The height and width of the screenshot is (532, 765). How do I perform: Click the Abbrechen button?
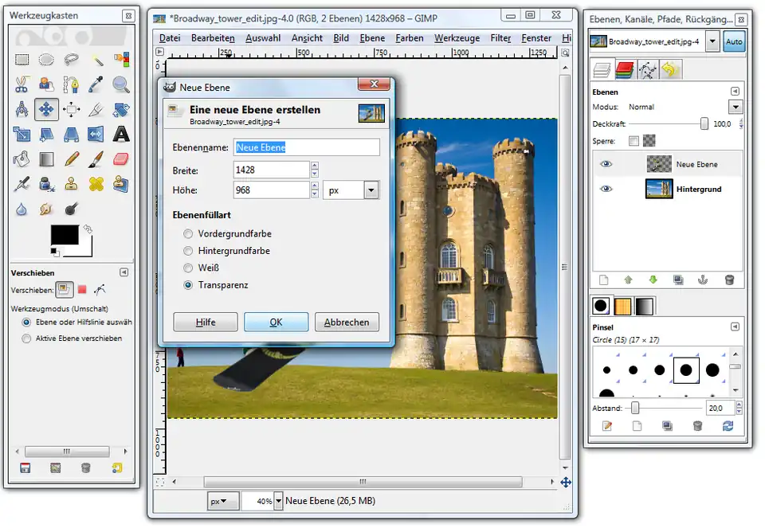[x=347, y=323]
